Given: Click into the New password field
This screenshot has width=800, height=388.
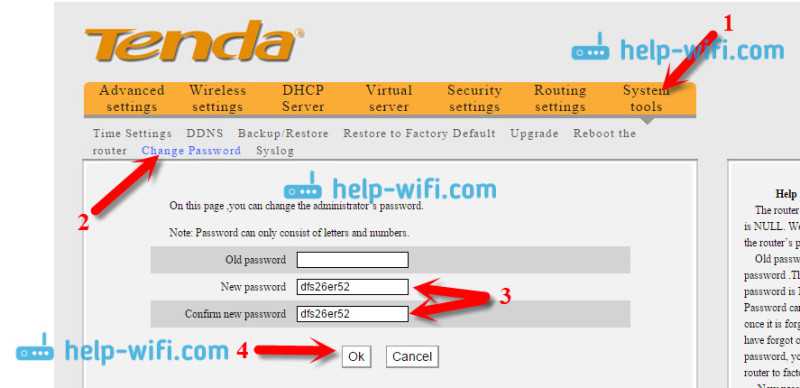Looking at the screenshot, I should pos(353,287).
